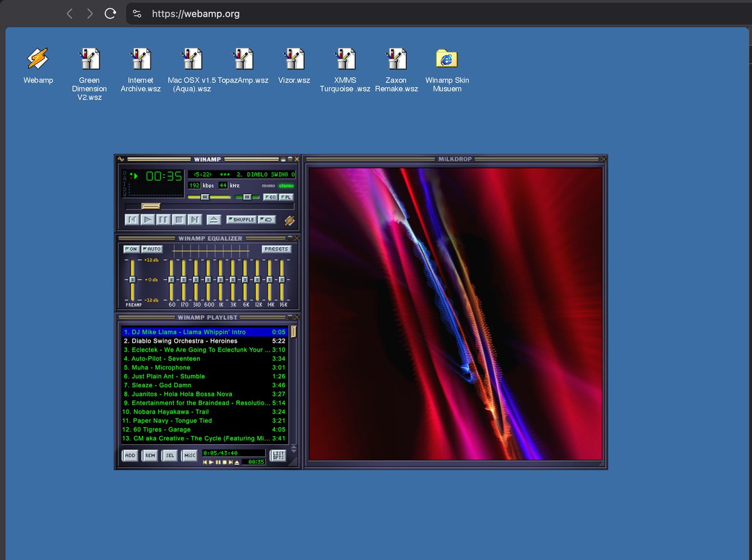Click the browser back arrow
Image resolution: width=752 pixels, height=560 pixels.
click(x=70, y=13)
